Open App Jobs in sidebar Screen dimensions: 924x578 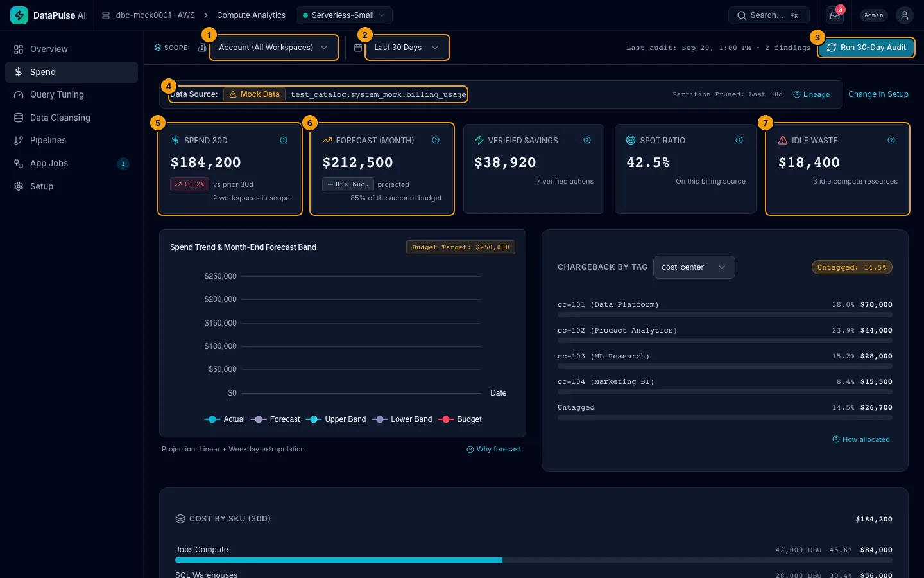(x=71, y=163)
